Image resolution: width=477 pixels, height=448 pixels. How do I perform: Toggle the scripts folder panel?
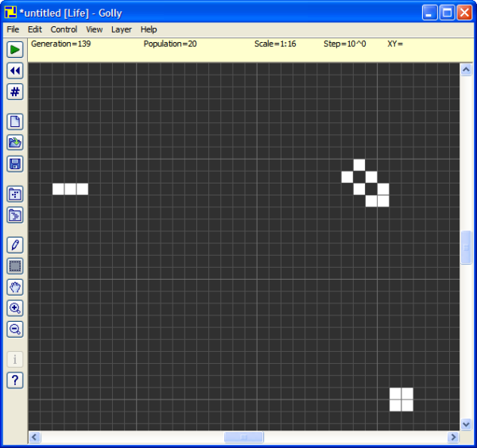point(15,215)
